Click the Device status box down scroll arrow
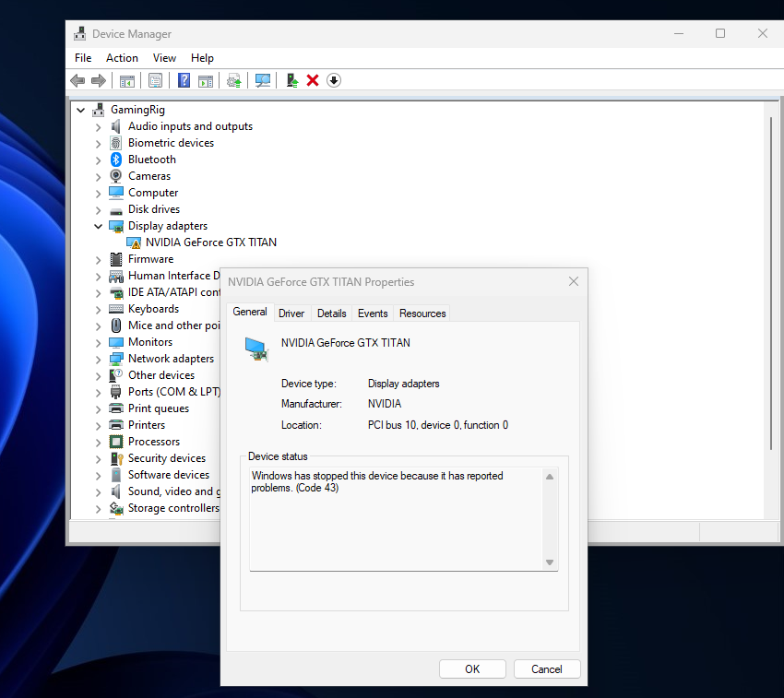This screenshot has width=784, height=698. tap(550, 562)
